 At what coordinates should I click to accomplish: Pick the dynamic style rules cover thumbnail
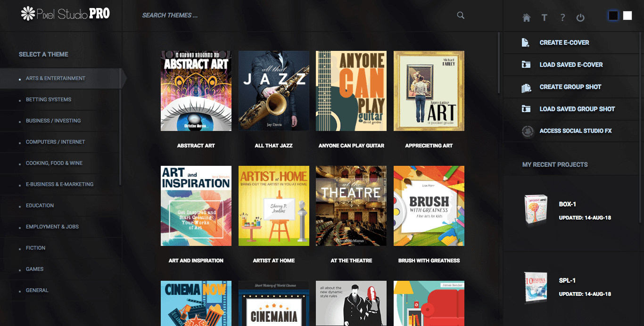[x=351, y=303]
